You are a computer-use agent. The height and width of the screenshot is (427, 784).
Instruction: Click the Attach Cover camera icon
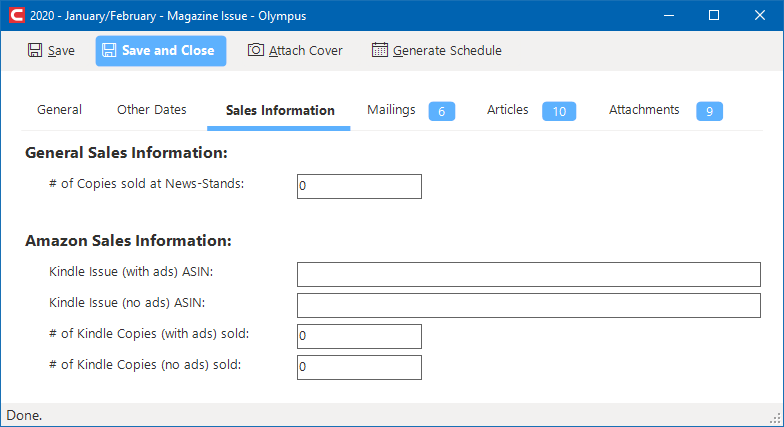click(256, 50)
